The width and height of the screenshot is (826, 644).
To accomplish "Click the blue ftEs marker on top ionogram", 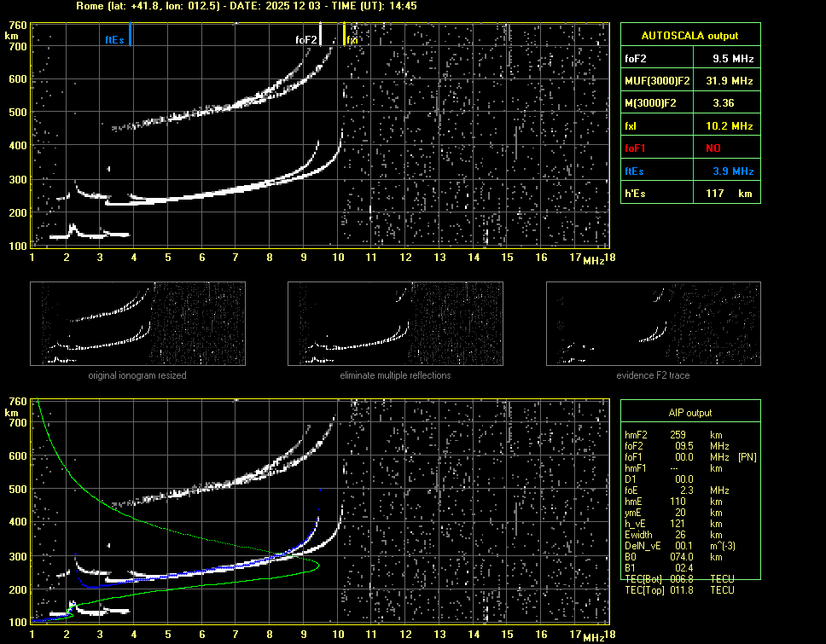I will pos(130,36).
